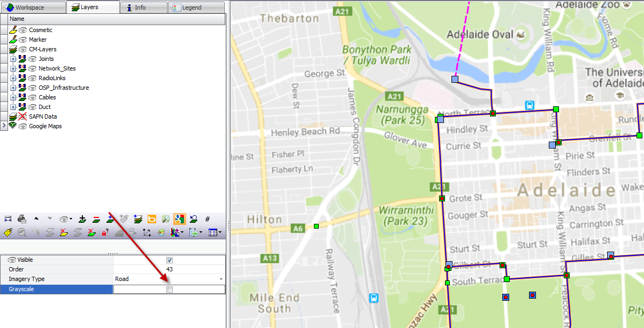This screenshot has height=328, width=644.
Task: Click the ruler measure icon at toolbar start
Action: (8, 219)
